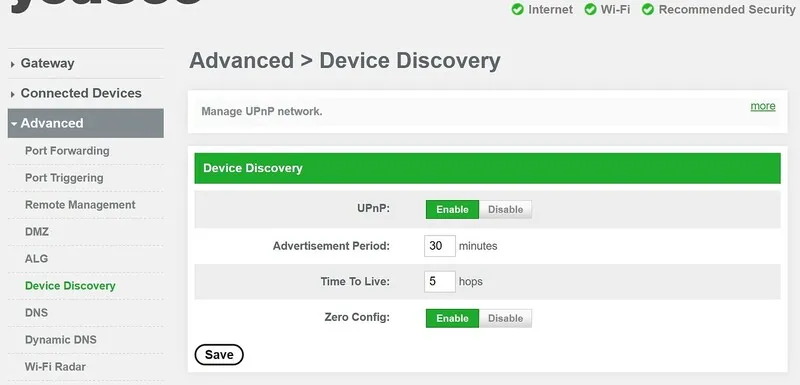Screen dimensions: 800x385
Task: Set UPnP to Disable
Action: (x=505, y=210)
